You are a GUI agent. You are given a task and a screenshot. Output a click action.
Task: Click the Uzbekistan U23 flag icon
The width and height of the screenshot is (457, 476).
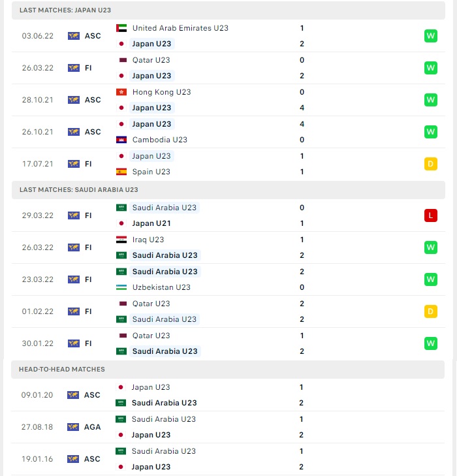[x=121, y=287]
